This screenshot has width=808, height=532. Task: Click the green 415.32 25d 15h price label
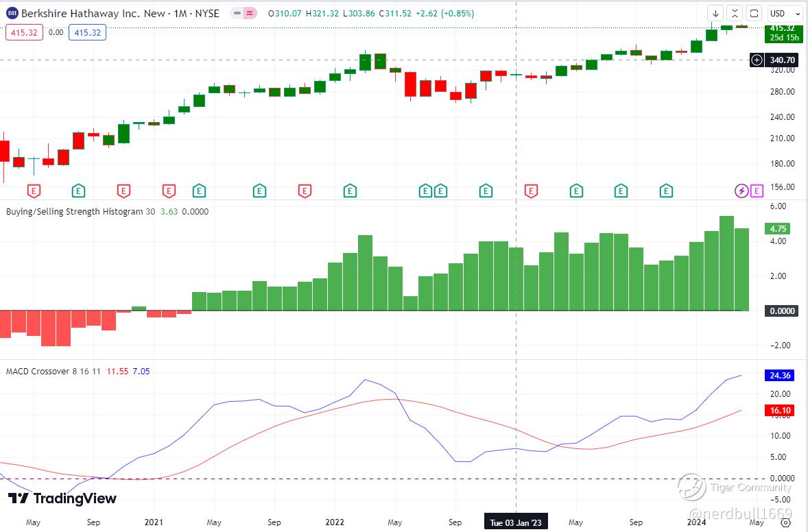point(784,33)
